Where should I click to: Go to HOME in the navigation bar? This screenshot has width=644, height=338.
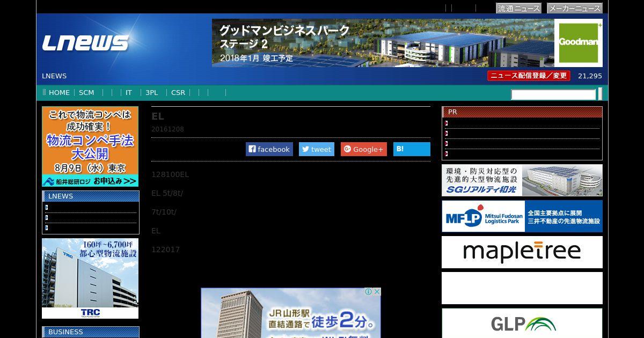point(59,92)
